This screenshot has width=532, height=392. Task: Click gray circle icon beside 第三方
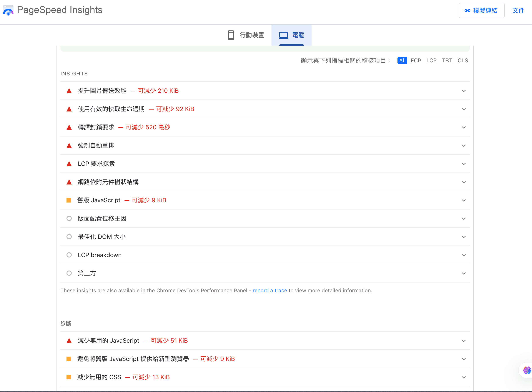pyautogui.click(x=69, y=273)
